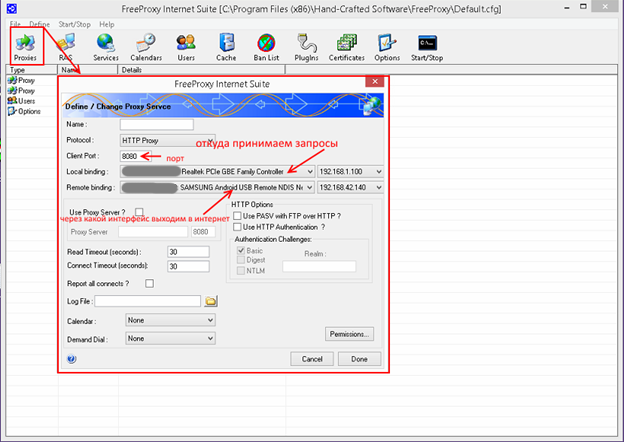The width and height of the screenshot is (624, 442).
Task: Toggle the Digest authentication challenge checkbox
Action: (x=241, y=260)
